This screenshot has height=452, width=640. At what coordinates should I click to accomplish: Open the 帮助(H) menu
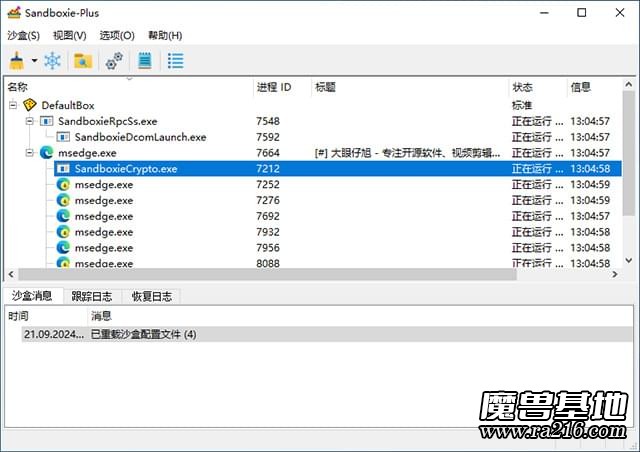point(165,36)
